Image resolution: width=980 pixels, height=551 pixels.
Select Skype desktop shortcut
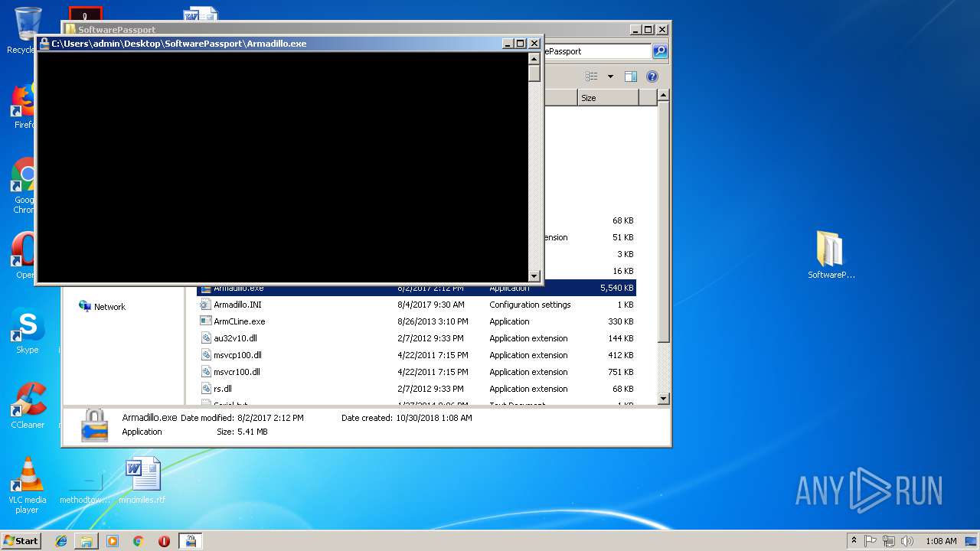27,331
